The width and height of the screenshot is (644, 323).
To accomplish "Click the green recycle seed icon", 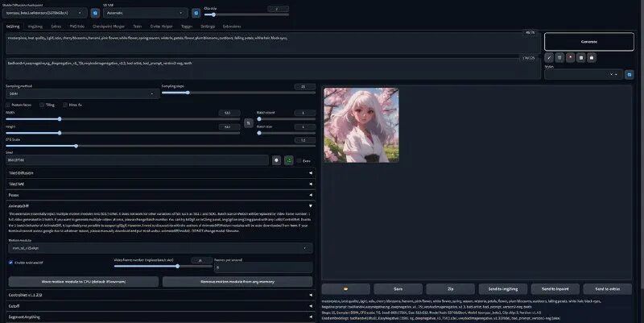I will [x=289, y=160].
